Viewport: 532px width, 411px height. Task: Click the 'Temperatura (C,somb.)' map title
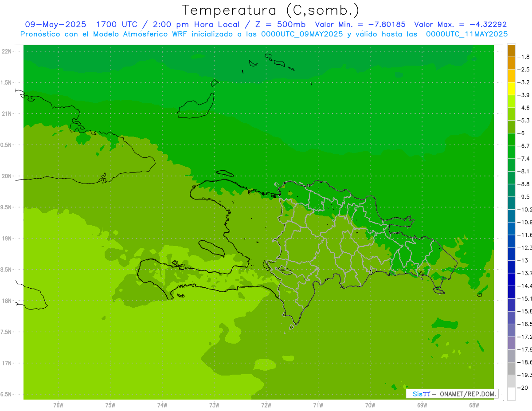270,10
